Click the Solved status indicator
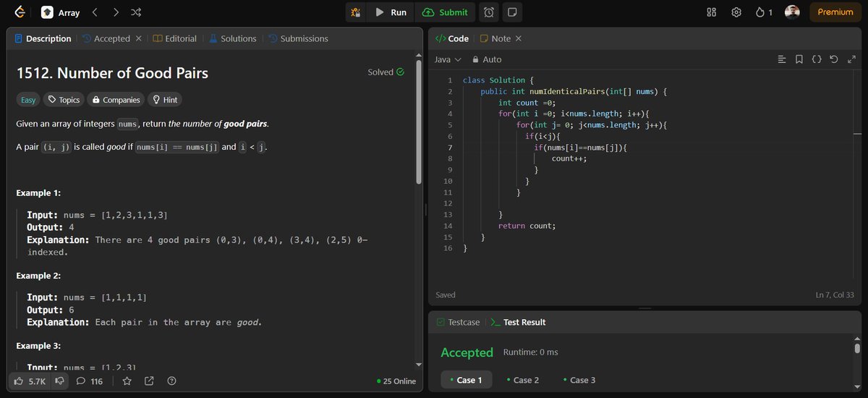This screenshot has height=398, width=868. [x=386, y=72]
